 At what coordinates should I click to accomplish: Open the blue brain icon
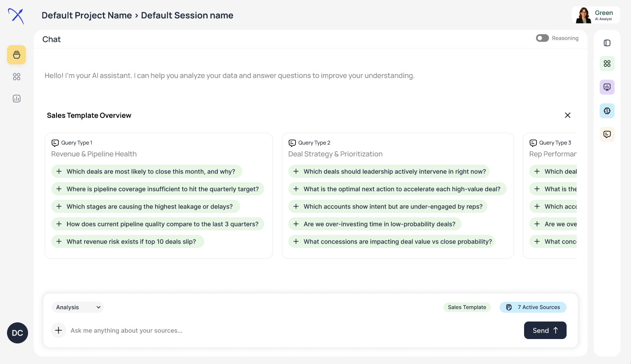[607, 111]
